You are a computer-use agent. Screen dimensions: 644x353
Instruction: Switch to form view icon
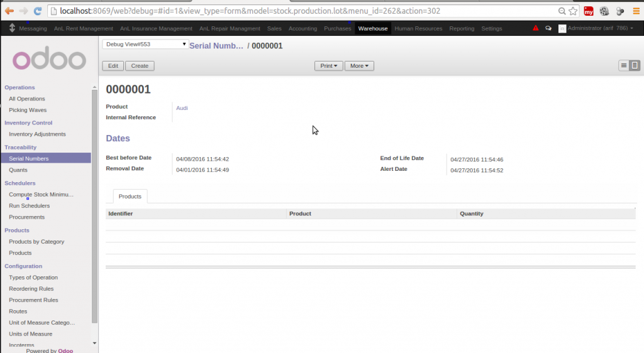[635, 65]
